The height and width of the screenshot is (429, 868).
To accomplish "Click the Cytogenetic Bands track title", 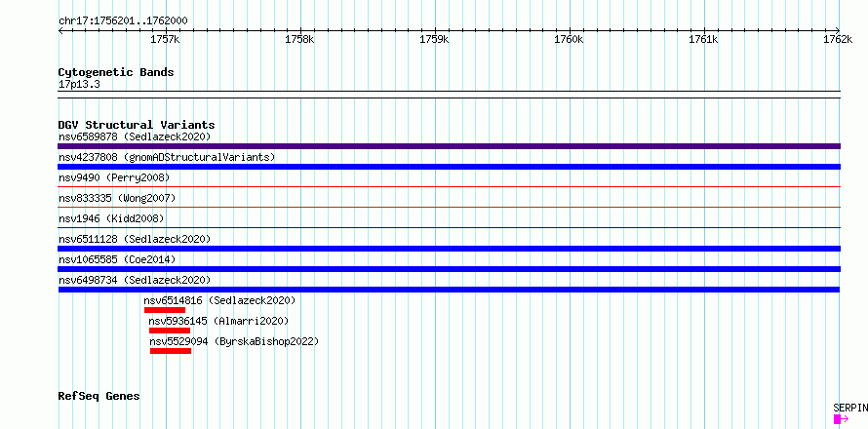I will click(116, 72).
